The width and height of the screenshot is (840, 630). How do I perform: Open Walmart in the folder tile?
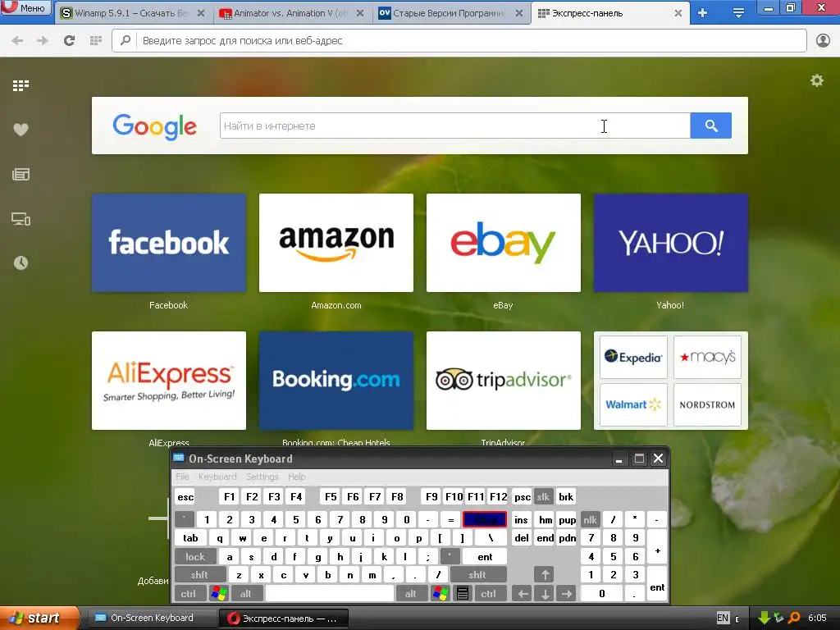tap(633, 404)
